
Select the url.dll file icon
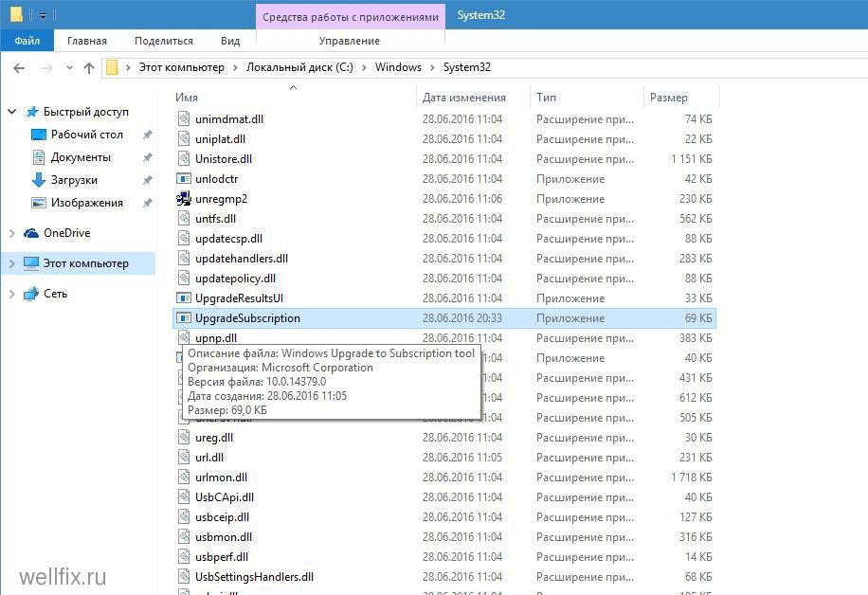tap(184, 458)
